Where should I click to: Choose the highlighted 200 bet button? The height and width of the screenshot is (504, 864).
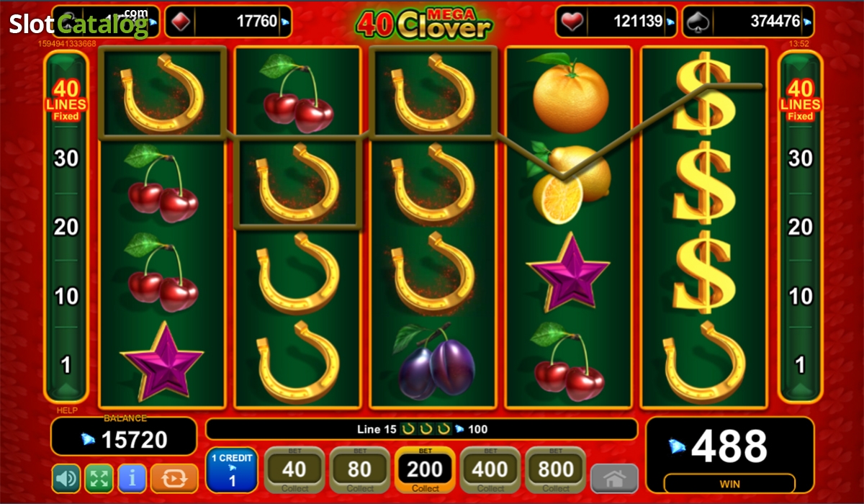point(425,470)
